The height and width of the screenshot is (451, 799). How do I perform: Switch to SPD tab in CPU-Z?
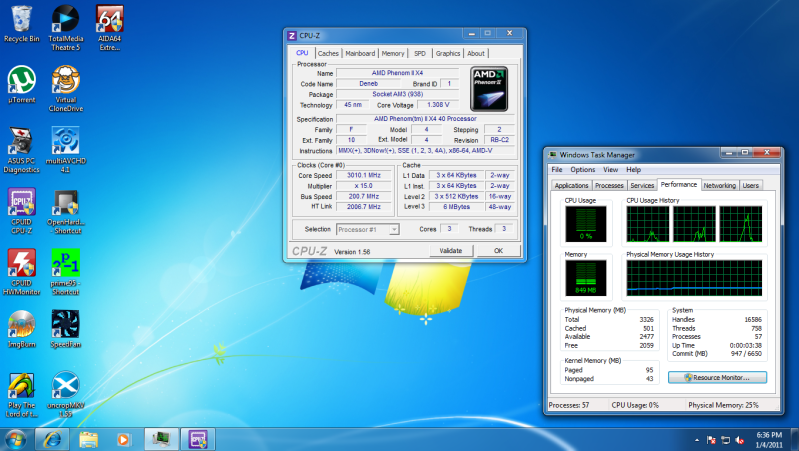tap(420, 54)
